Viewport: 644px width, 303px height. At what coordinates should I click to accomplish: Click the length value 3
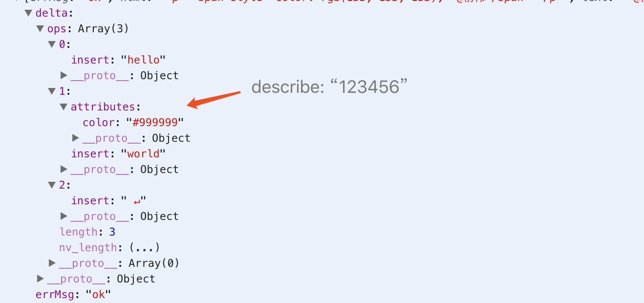pos(112,232)
